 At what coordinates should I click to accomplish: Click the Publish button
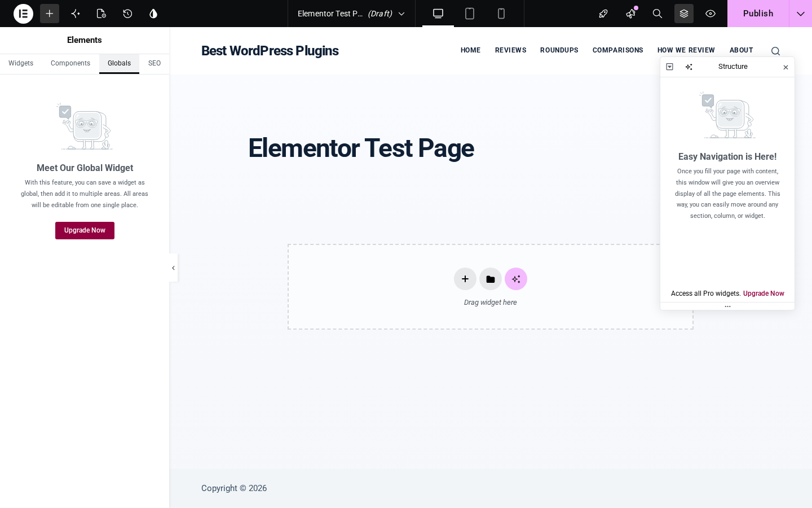pyautogui.click(x=758, y=14)
